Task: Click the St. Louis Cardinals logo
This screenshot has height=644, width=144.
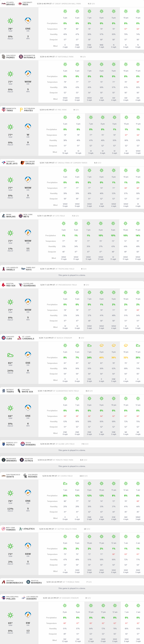Action: pos(19,338)
